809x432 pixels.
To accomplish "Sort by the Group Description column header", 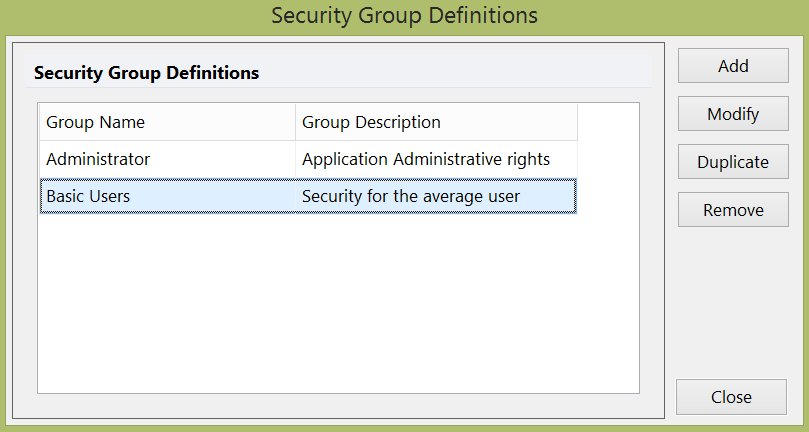I will [436, 122].
